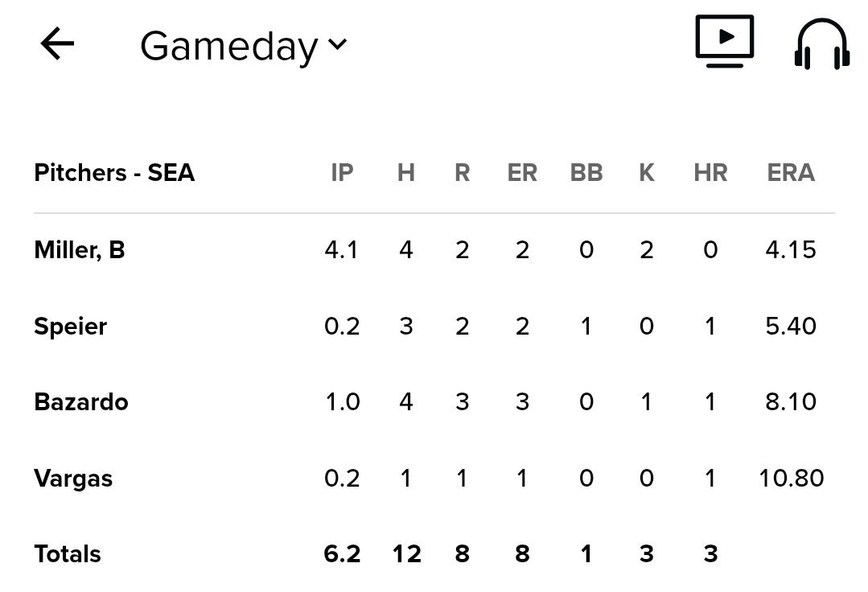This screenshot has height=592, width=868.
Task: Click the ERA column header
Action: click(x=791, y=173)
